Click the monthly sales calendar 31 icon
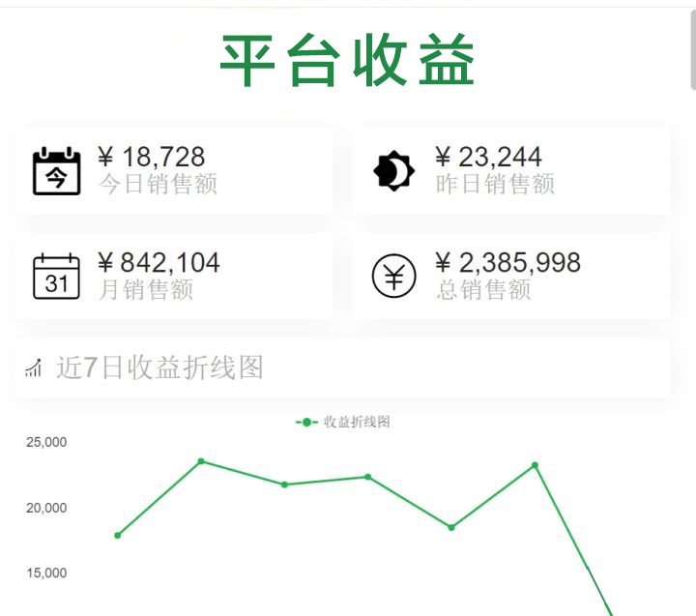 56,277
